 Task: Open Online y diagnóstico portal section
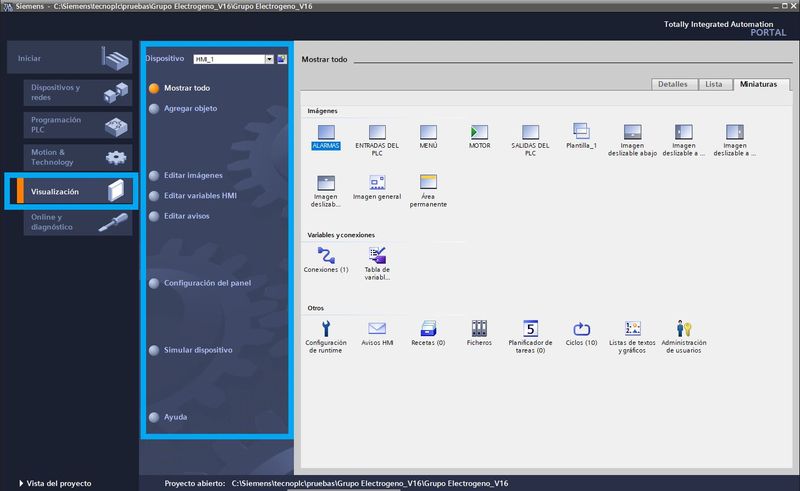[x=78, y=222]
